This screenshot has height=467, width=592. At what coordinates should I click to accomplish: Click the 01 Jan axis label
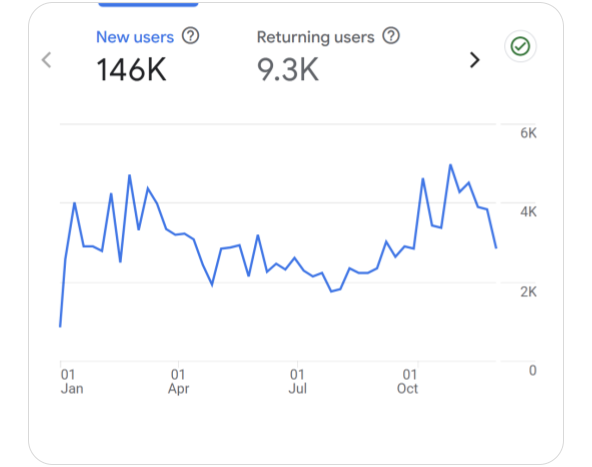(x=72, y=381)
